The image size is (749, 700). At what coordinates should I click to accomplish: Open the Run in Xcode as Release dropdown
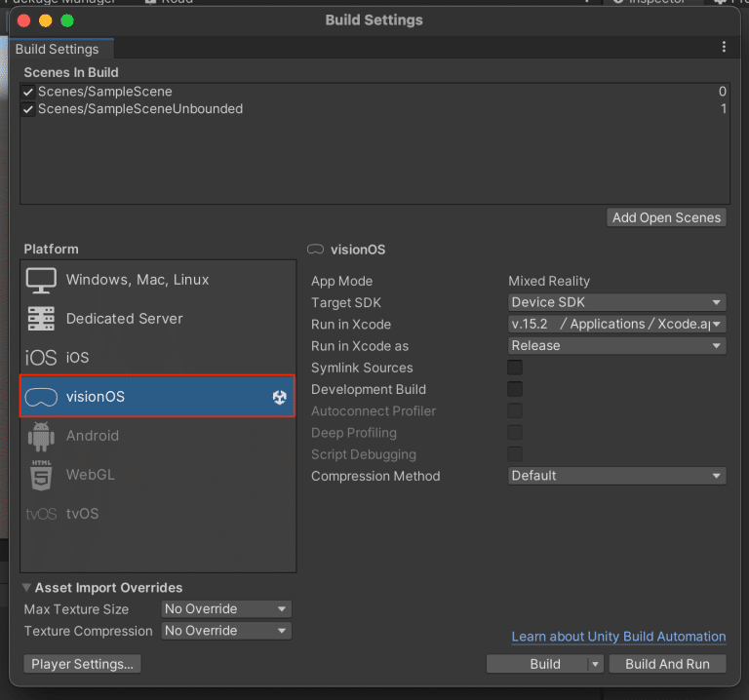tap(616, 346)
